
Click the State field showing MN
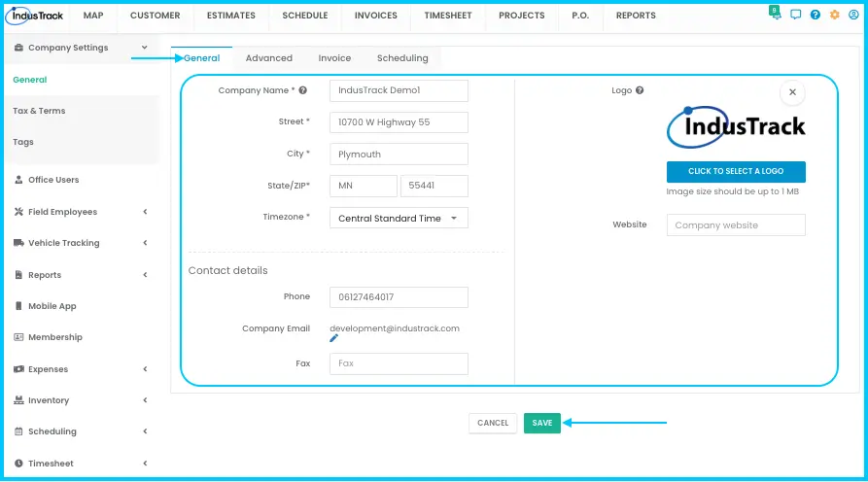tap(364, 186)
